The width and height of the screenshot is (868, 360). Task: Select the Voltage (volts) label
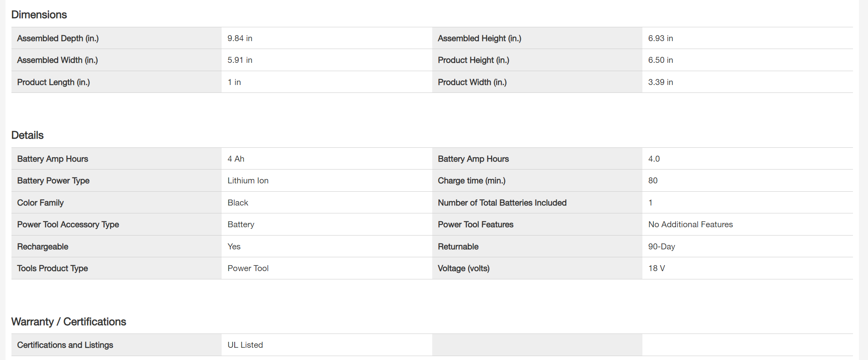pyautogui.click(x=463, y=268)
